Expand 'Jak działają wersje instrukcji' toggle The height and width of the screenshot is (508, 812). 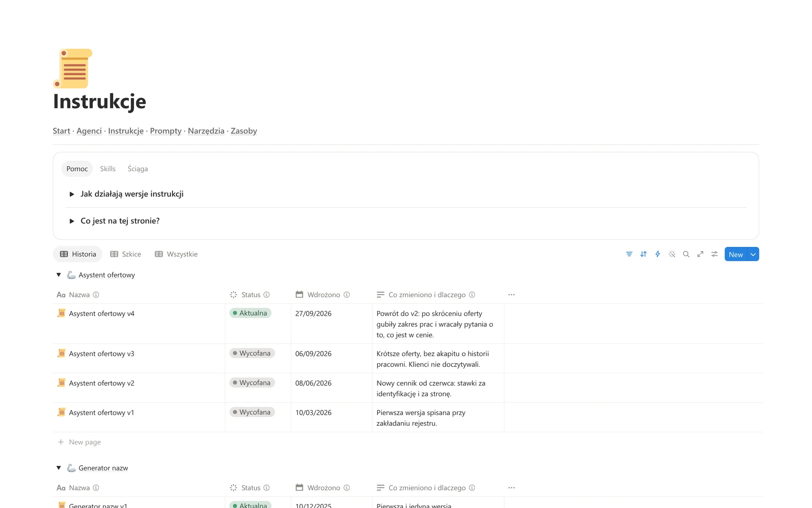pyautogui.click(x=72, y=194)
